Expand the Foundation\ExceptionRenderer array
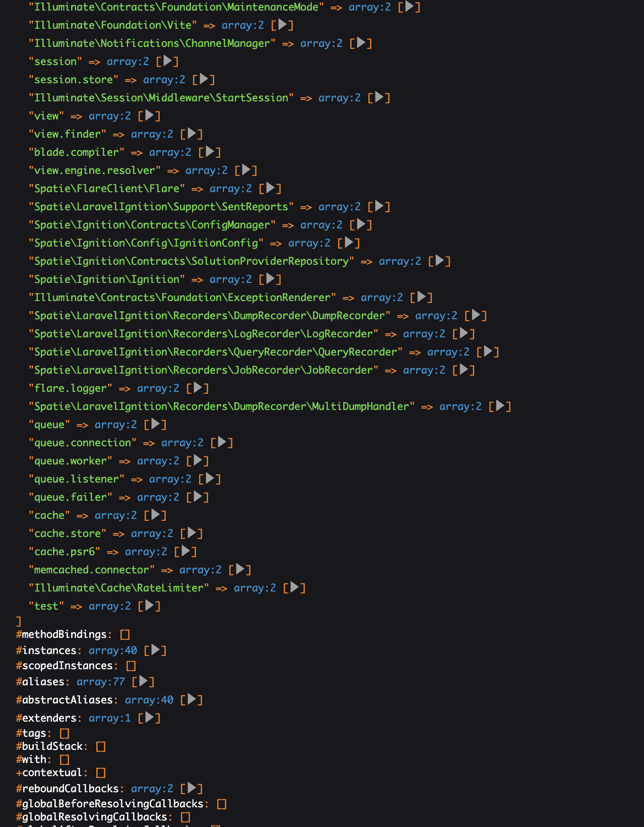This screenshot has height=827, width=644. [x=422, y=298]
